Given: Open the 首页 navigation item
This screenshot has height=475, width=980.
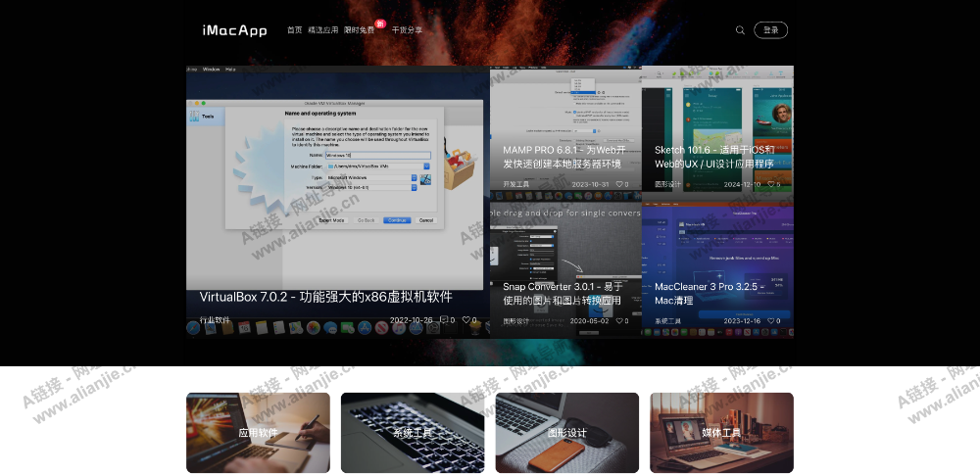Looking at the screenshot, I should coord(294,30).
